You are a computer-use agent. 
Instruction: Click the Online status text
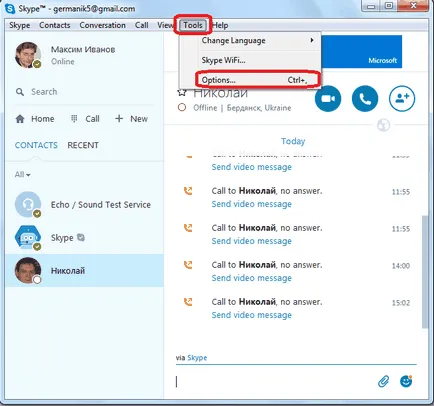coord(63,62)
